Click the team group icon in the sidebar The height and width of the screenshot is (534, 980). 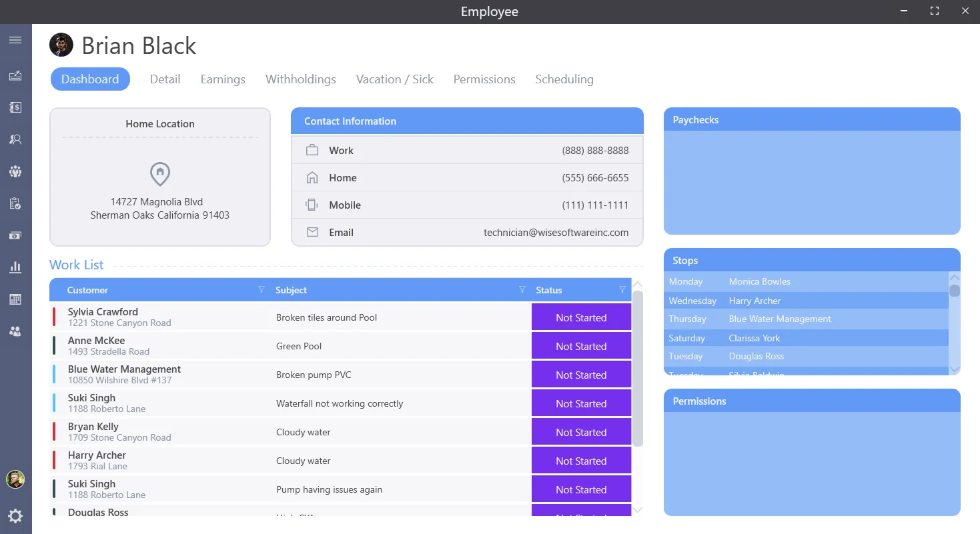click(15, 171)
